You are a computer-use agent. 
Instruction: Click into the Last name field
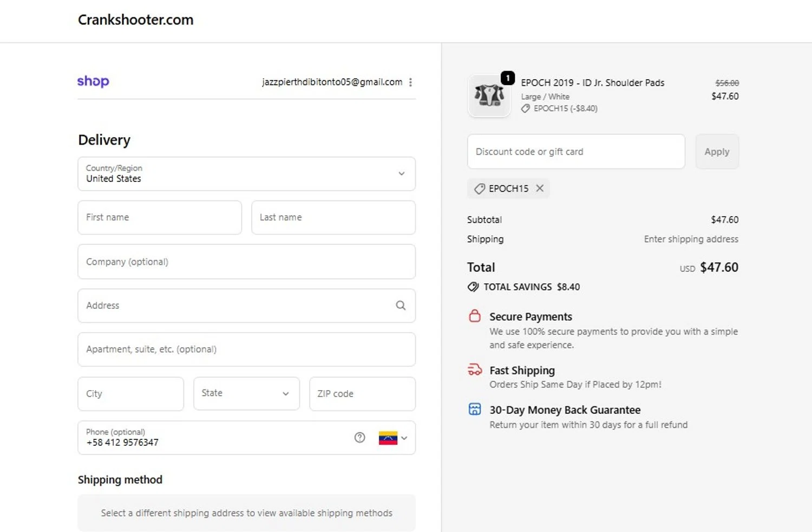tap(333, 218)
